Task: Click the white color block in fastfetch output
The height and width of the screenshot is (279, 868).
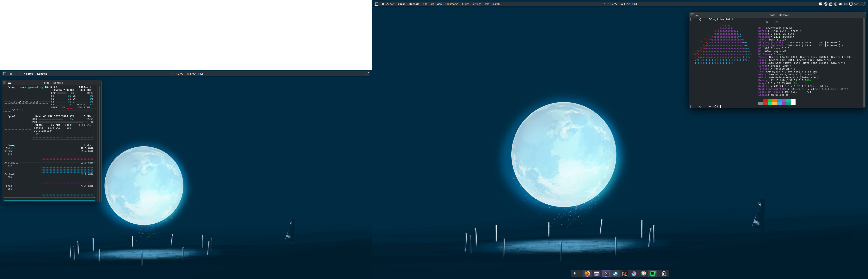Action: tap(793, 102)
